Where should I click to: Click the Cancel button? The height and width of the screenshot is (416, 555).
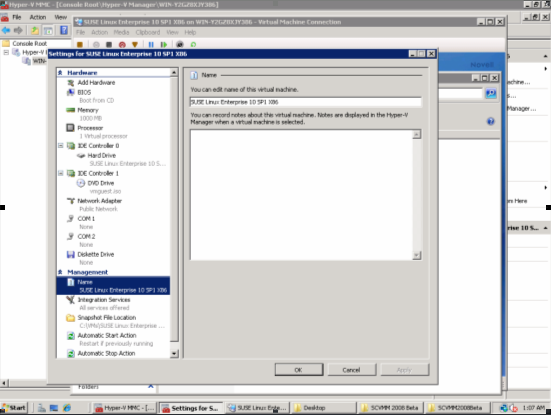(x=351, y=370)
